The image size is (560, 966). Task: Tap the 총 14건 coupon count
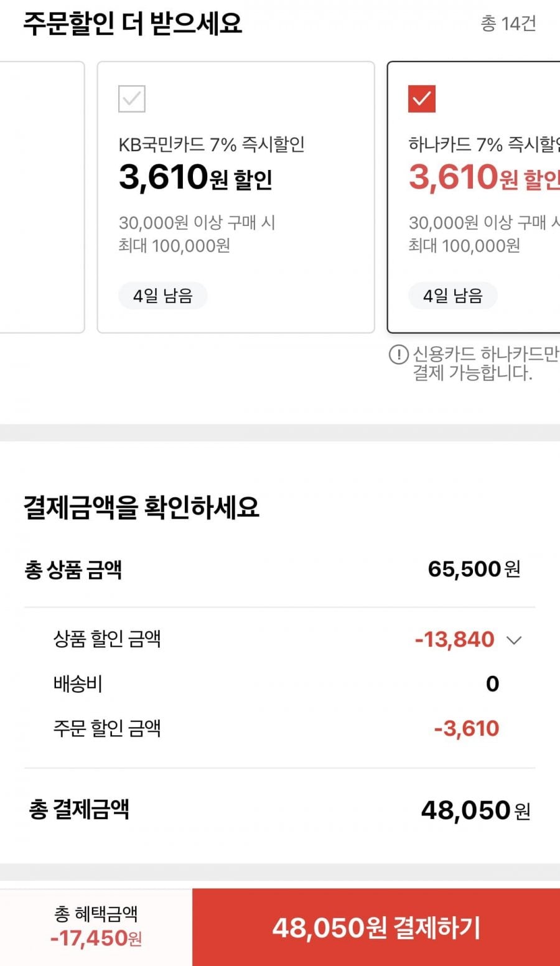point(508,24)
